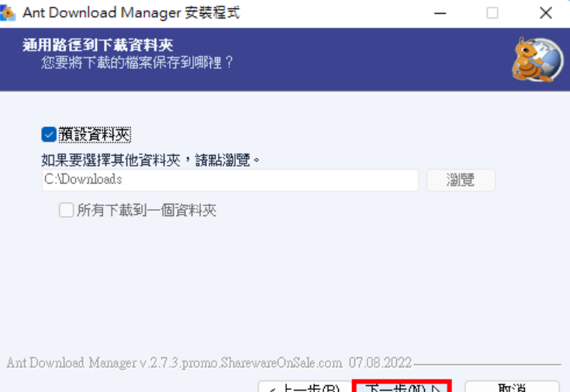Image resolution: width=570 pixels, height=392 pixels.
Task: Click the Ant Download Manager title bar icon
Action: pyautogui.click(x=8, y=13)
